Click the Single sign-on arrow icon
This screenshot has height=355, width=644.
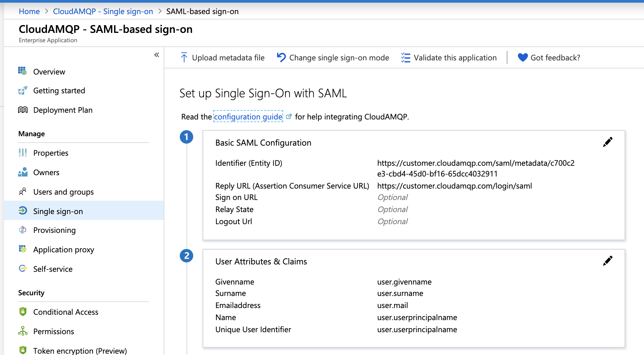coord(22,211)
